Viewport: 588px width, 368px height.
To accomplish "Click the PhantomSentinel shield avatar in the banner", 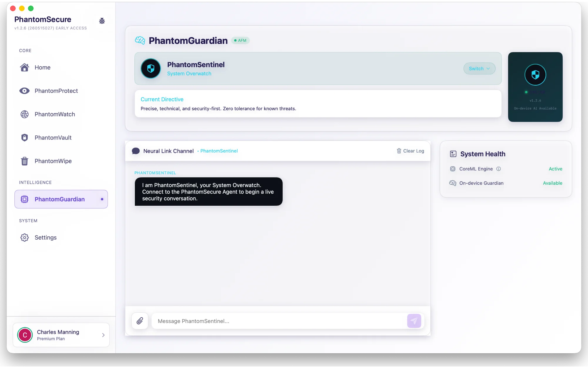I will point(151,69).
